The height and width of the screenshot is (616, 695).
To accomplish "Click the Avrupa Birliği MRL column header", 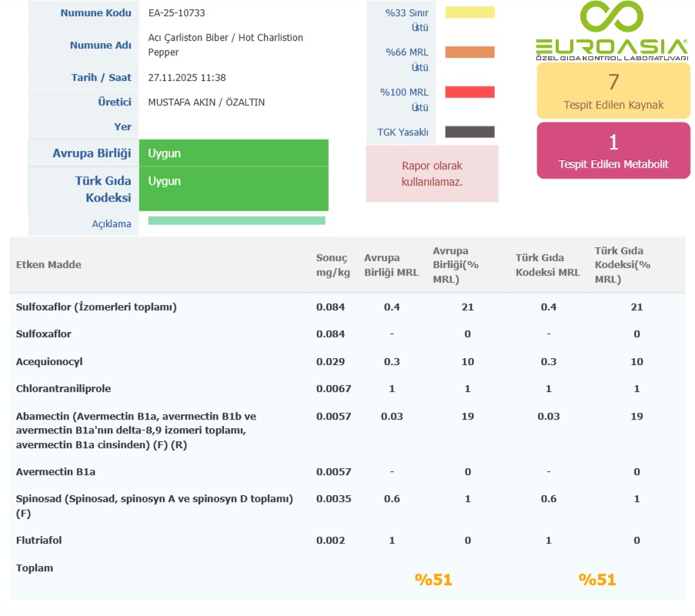I will click(x=391, y=265).
